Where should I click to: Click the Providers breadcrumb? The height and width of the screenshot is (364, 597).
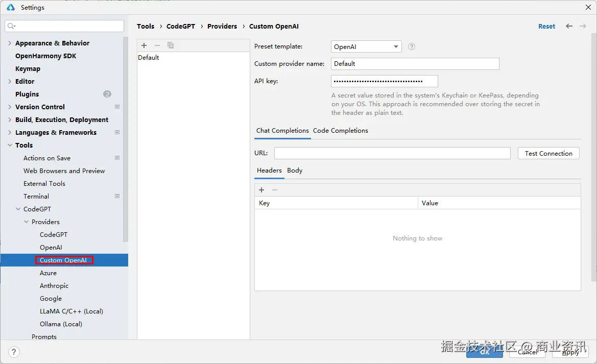[x=222, y=26]
